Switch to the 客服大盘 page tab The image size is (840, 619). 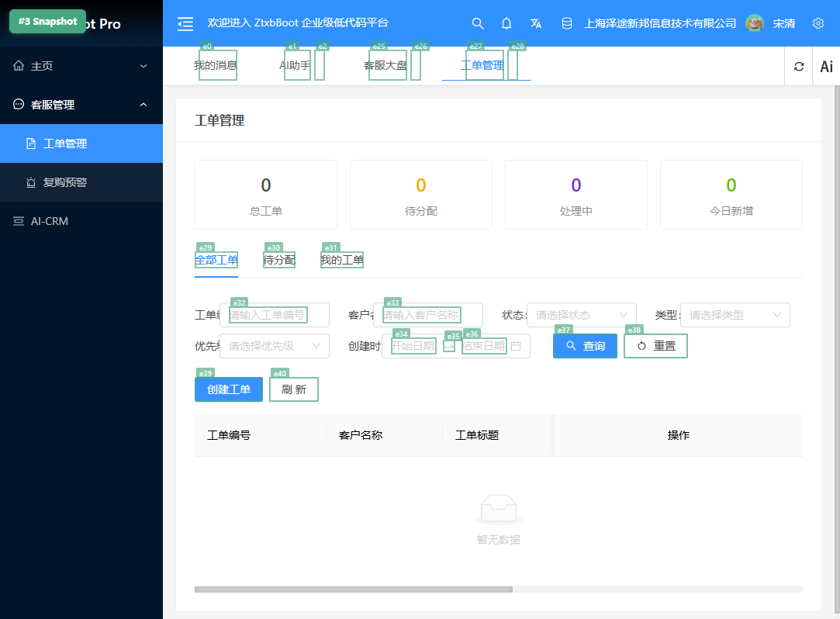pyautogui.click(x=385, y=65)
